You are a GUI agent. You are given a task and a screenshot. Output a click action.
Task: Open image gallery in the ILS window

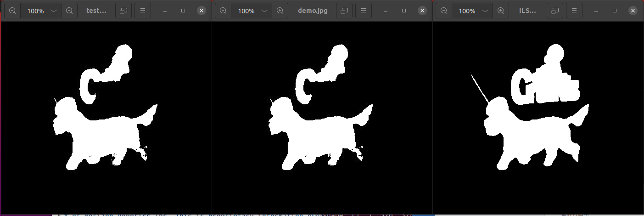[555, 11]
